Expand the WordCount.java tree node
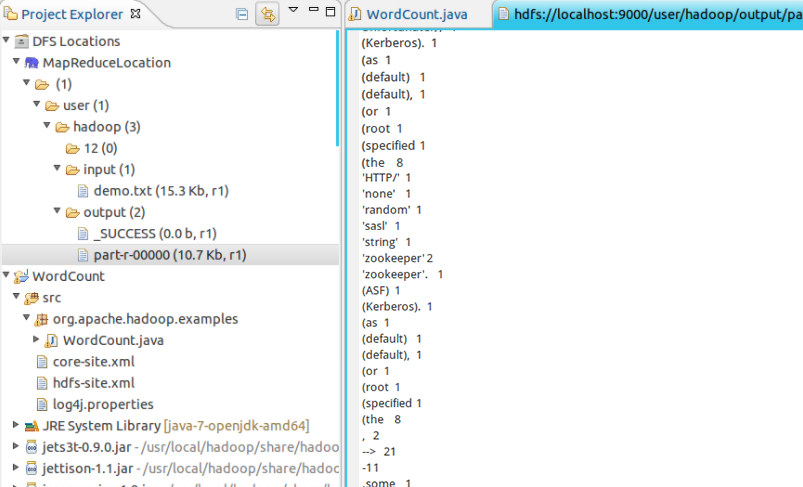803x487 pixels. tap(36, 339)
